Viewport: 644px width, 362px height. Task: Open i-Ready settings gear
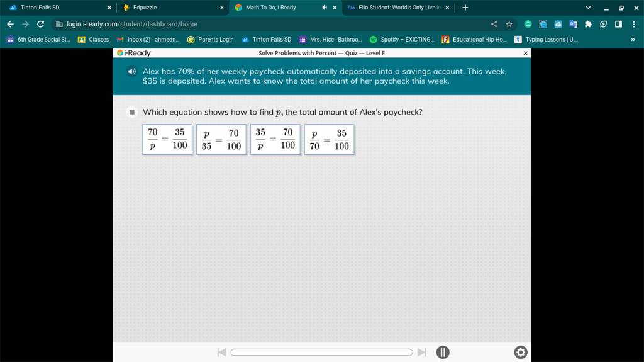(520, 352)
